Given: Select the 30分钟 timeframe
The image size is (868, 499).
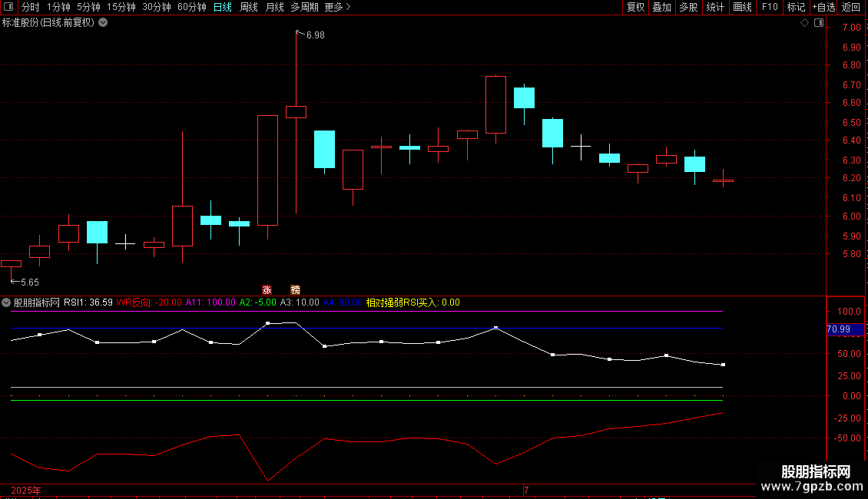Looking at the screenshot, I should pos(157,7).
